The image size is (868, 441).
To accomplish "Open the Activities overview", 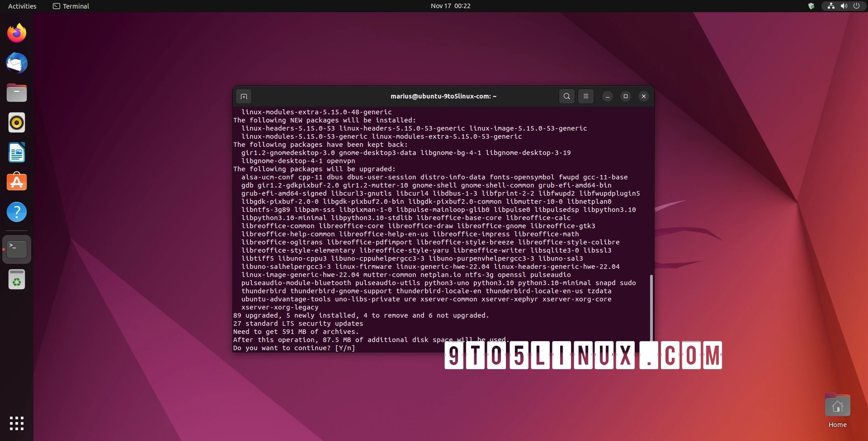I will pos(22,6).
